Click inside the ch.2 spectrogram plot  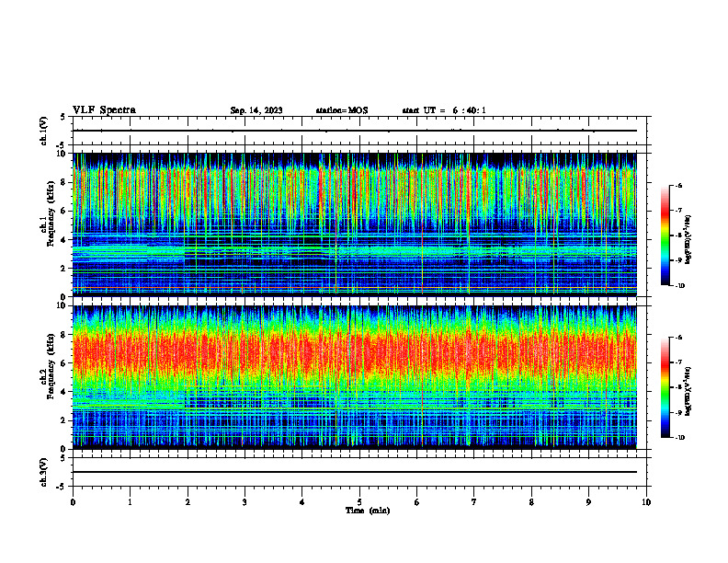[355, 377]
